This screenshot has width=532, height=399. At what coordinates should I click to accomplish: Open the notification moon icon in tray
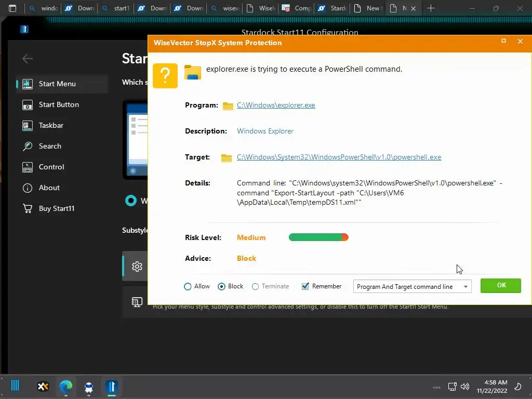518,387
